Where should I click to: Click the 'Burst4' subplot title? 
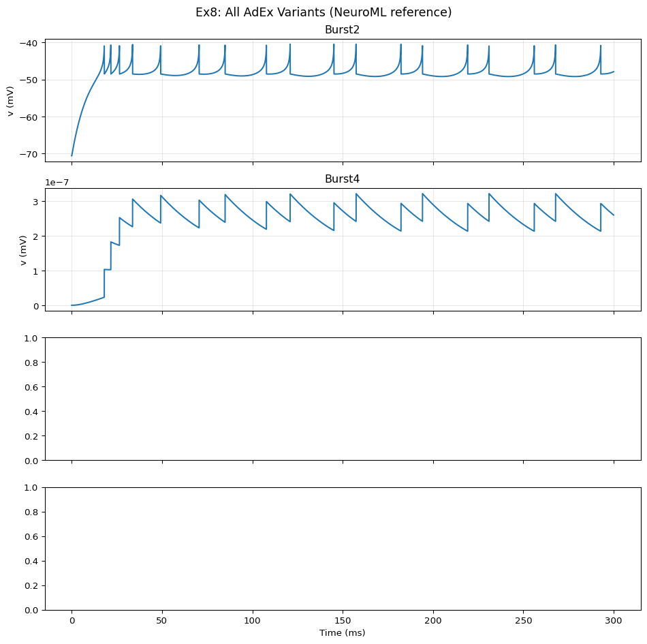[x=343, y=179]
